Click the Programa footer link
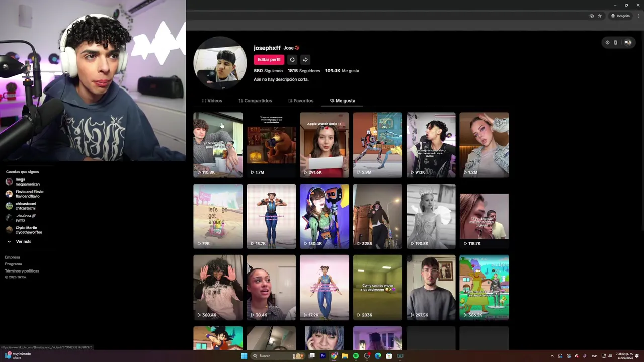Viewport: 644px width, 362px height. point(13,264)
